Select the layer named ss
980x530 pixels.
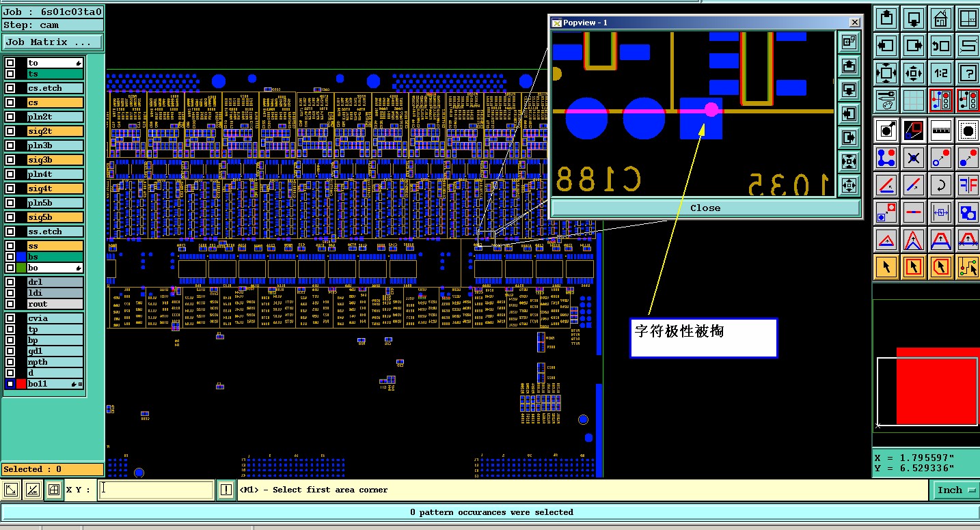55,246
